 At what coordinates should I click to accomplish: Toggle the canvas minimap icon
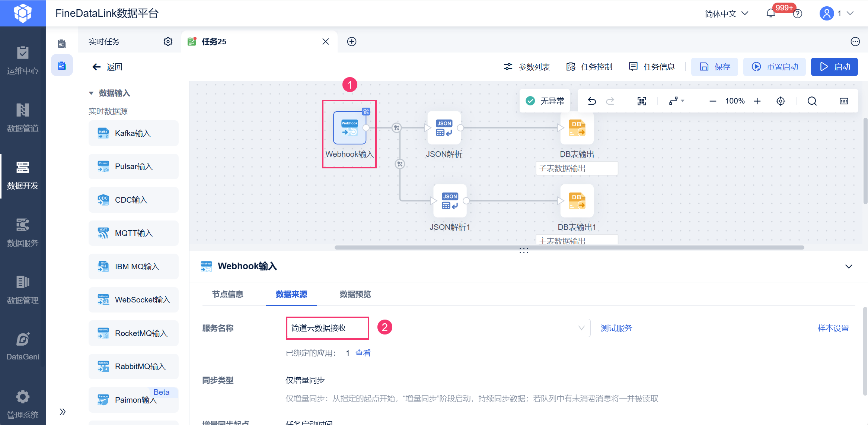pos(844,101)
